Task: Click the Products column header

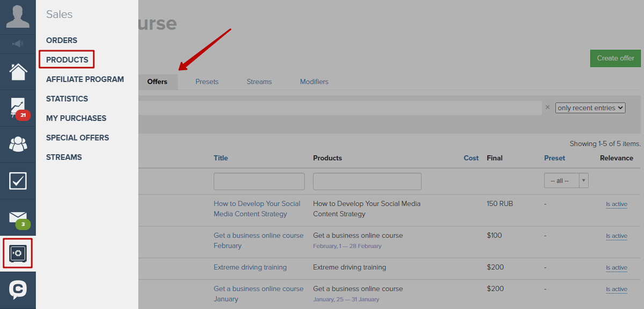Action: pyautogui.click(x=327, y=158)
